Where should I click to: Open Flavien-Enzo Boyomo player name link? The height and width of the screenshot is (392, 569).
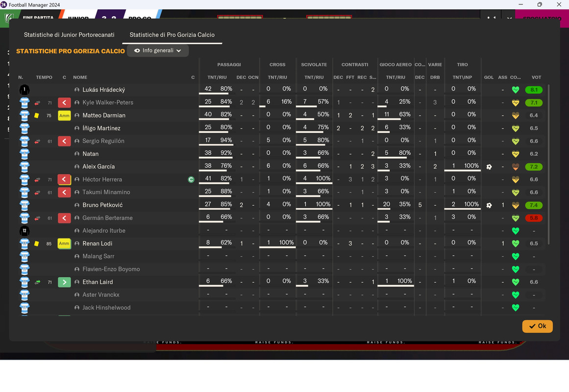[111, 269]
